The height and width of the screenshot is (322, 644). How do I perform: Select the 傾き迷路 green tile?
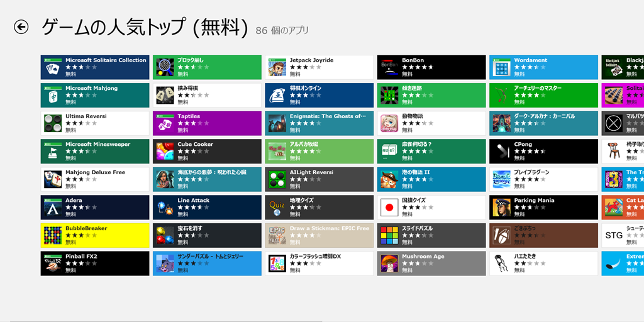(x=431, y=96)
